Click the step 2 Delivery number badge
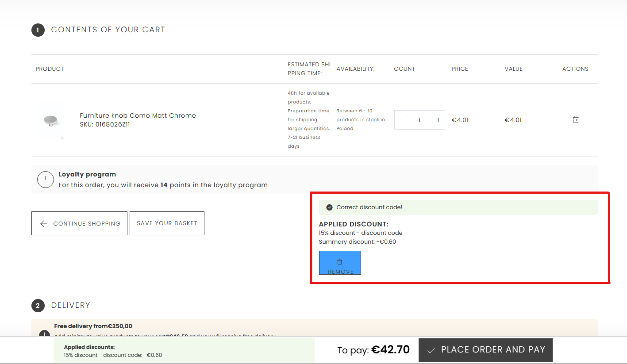Screen dimensions: 627x364 click(x=38, y=306)
